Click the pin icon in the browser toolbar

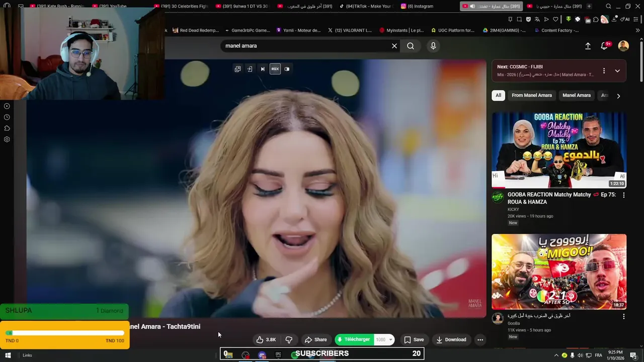pos(510,19)
